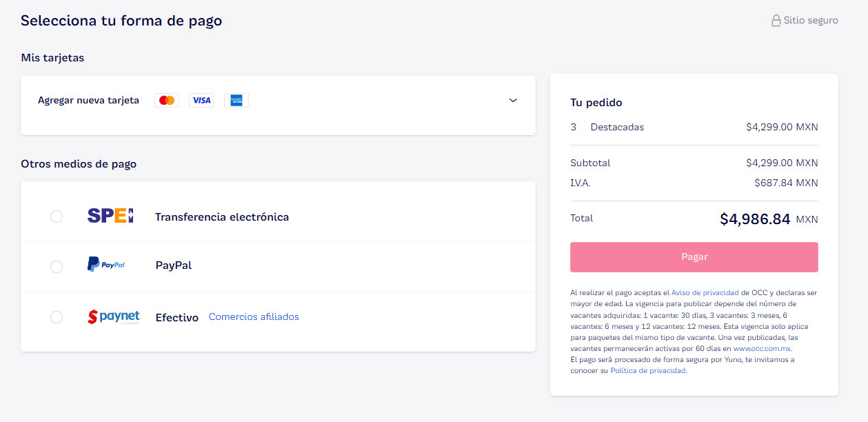
Task: Click the PayPal logo
Action: tap(106, 265)
